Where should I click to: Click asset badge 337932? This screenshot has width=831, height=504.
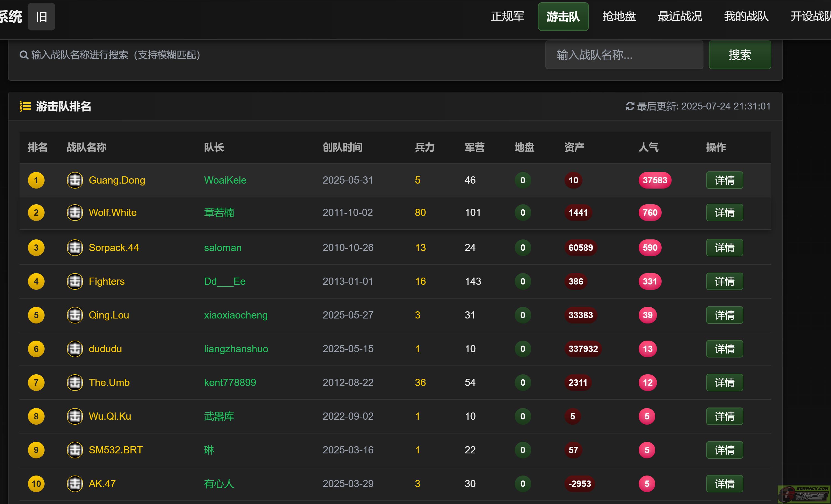click(x=583, y=349)
